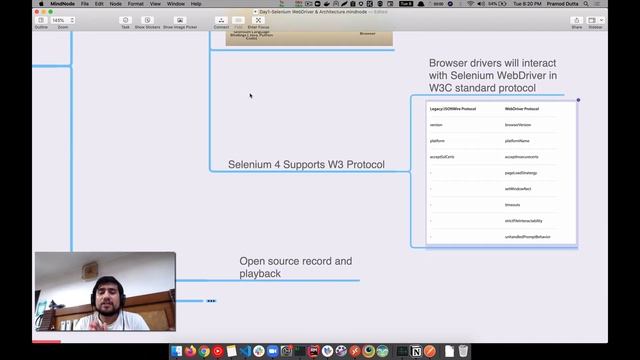Open Spotlight search in the menu bar

pos(586,4)
